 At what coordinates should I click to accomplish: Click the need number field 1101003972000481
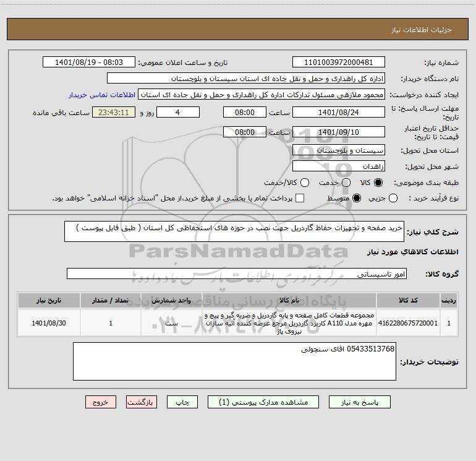coord(339,62)
